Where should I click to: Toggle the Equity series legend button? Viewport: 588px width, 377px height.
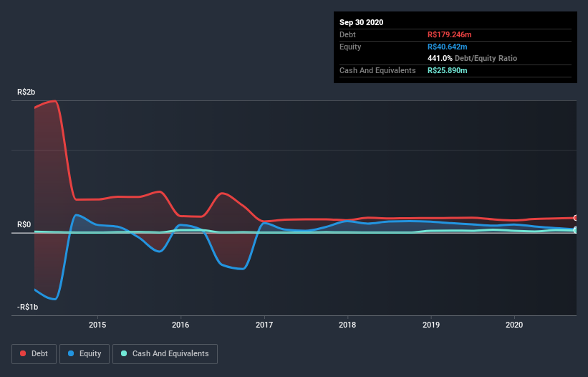click(85, 354)
